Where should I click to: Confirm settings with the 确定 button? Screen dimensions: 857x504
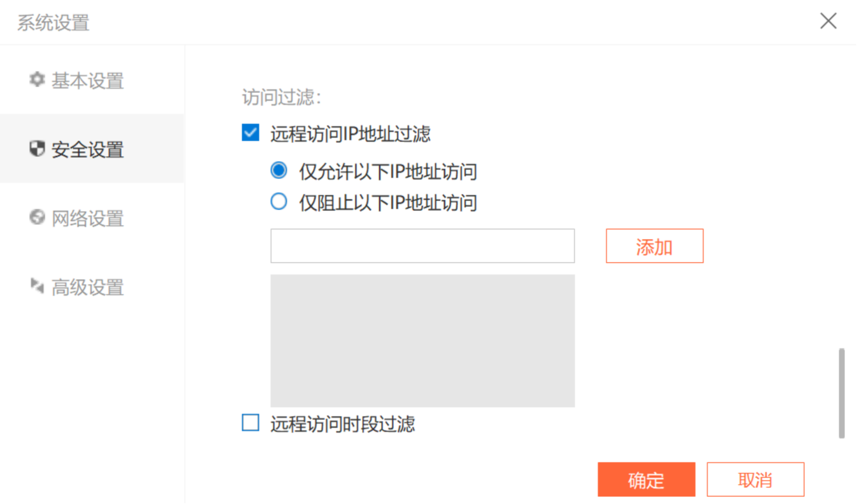tap(646, 479)
